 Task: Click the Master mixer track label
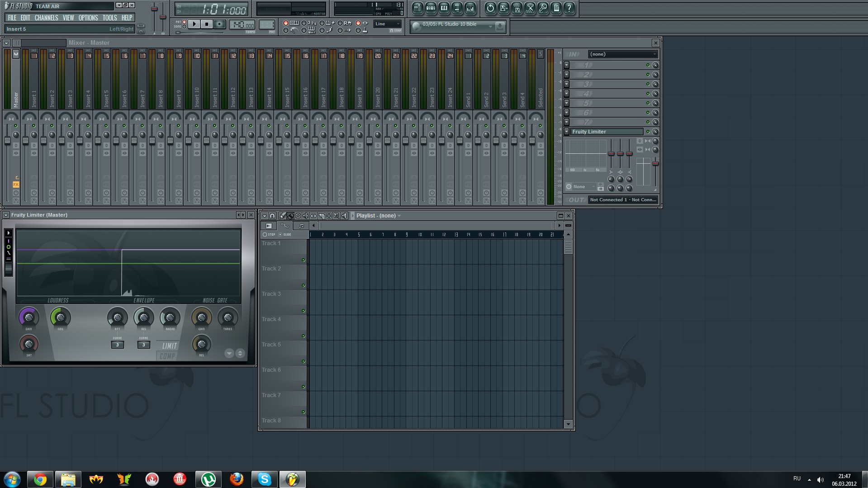pyautogui.click(x=16, y=99)
